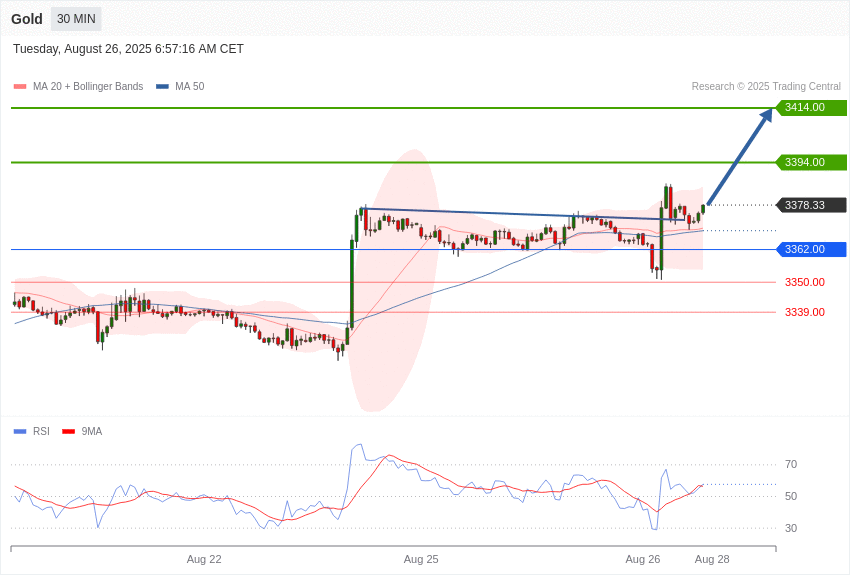Viewport: 850px width, 576px height.
Task: Click 'Research © 2025 Trading Central' credit text
Action: click(766, 86)
